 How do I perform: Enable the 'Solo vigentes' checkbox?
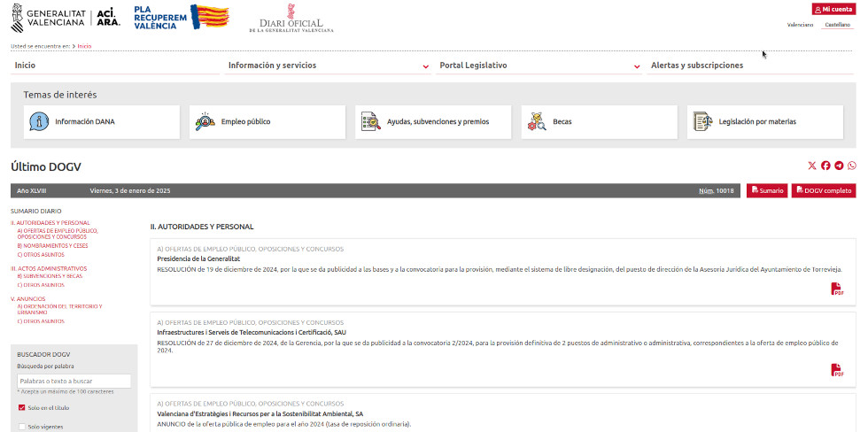tap(22, 427)
